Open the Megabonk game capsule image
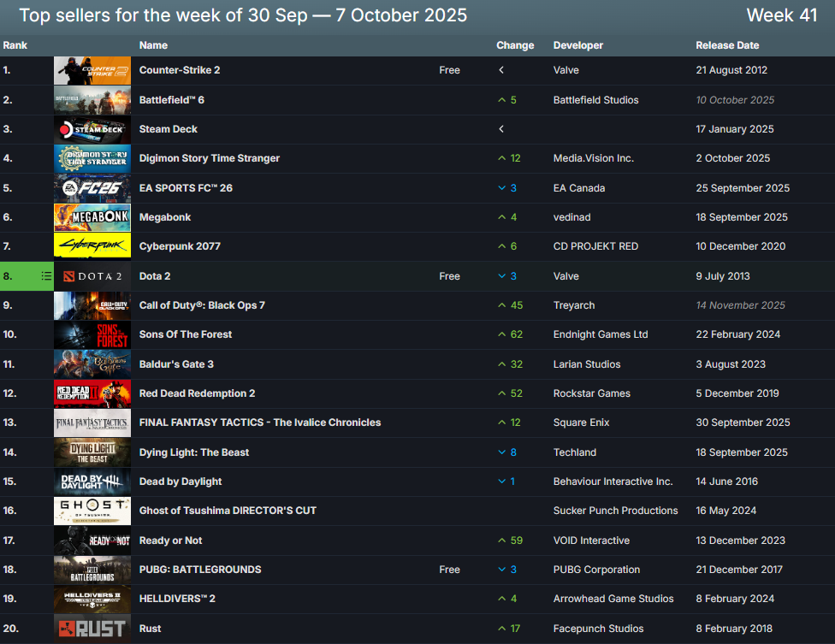Image resolution: width=835 pixels, height=644 pixels. point(92,217)
